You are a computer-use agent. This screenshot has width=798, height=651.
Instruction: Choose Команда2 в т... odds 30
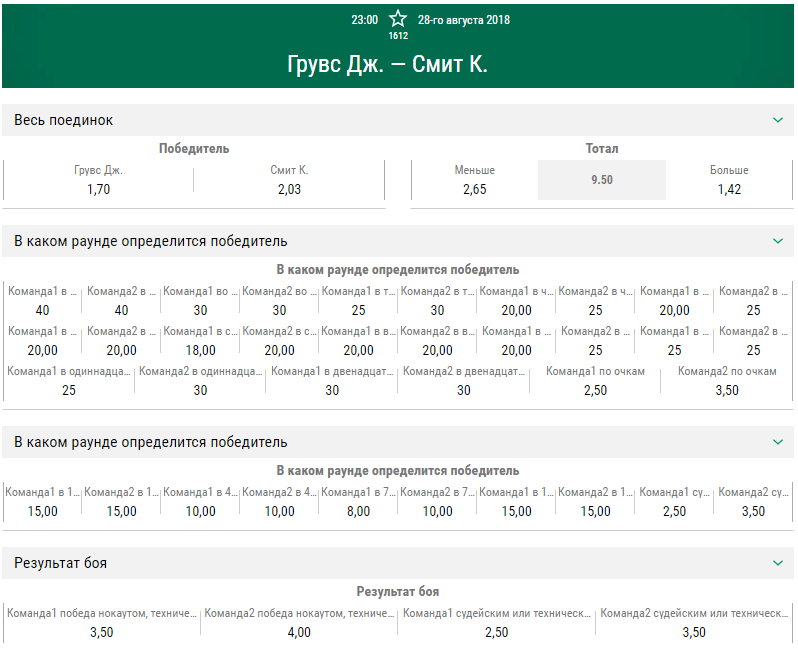(437, 301)
